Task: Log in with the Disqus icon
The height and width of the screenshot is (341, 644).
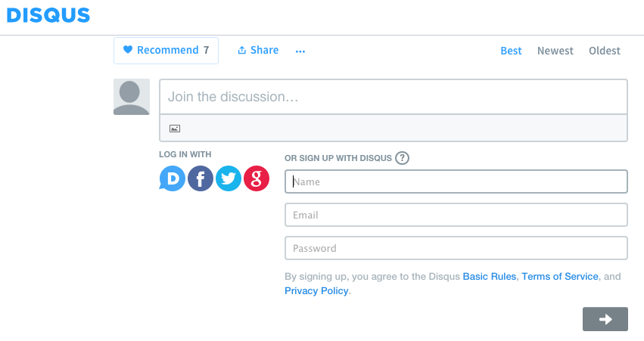Action: pyautogui.click(x=173, y=178)
